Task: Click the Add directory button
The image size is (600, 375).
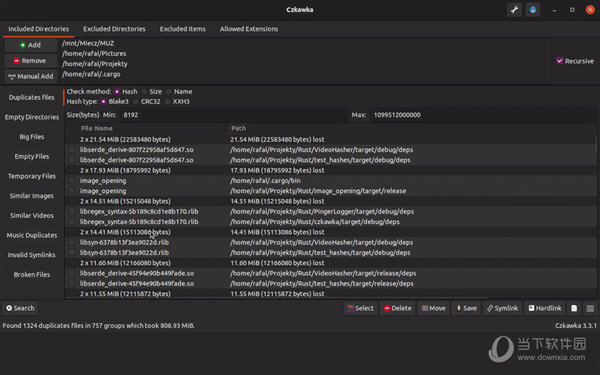Action: (x=30, y=45)
